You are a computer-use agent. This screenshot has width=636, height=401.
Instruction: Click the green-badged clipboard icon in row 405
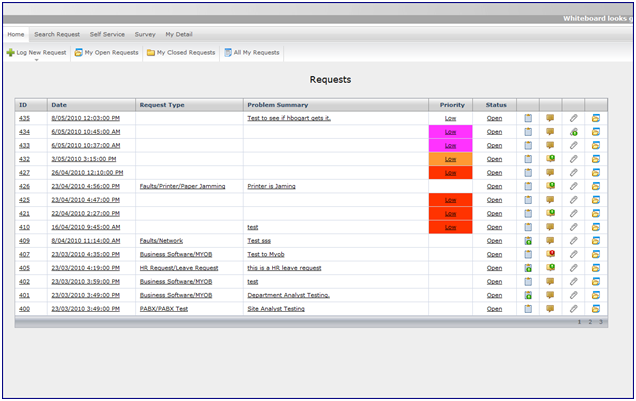click(x=528, y=268)
